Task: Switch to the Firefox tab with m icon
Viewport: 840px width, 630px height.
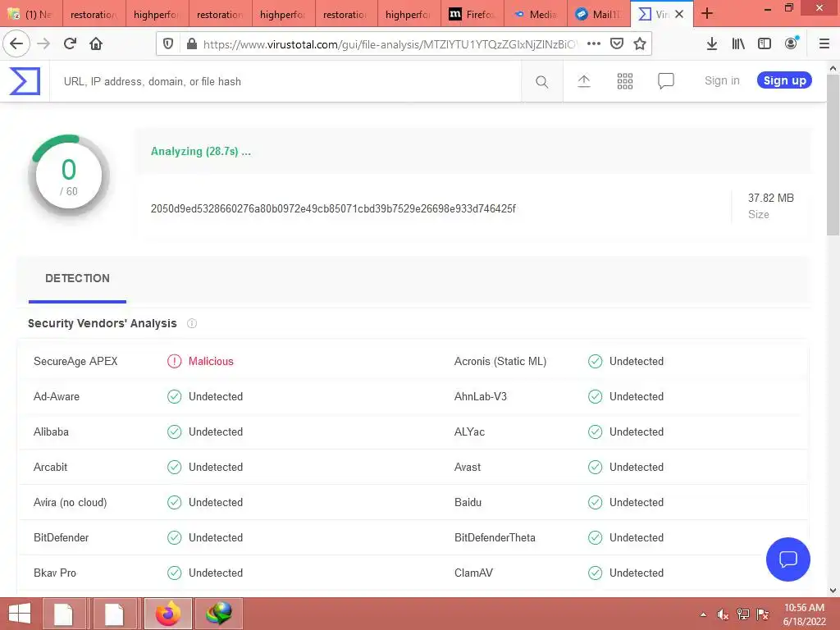Action: pos(472,15)
